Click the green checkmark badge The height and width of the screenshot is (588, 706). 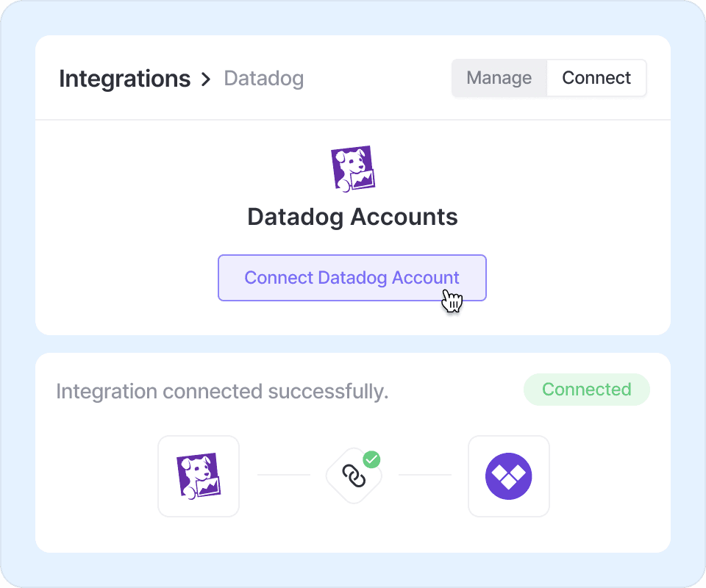[372, 460]
